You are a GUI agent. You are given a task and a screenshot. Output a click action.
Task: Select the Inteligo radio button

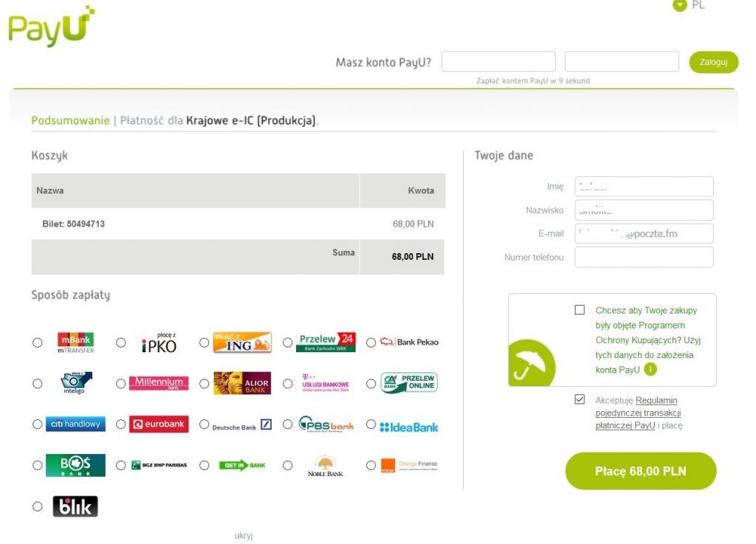click(x=37, y=384)
